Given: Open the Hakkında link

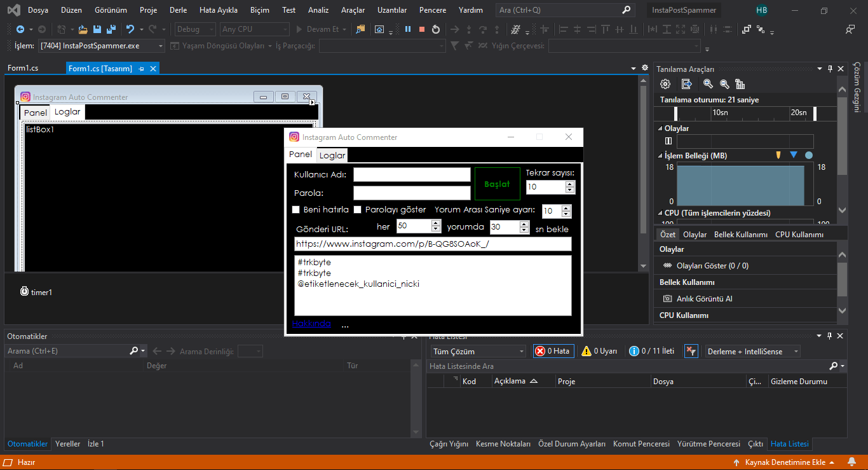Looking at the screenshot, I should click(311, 324).
